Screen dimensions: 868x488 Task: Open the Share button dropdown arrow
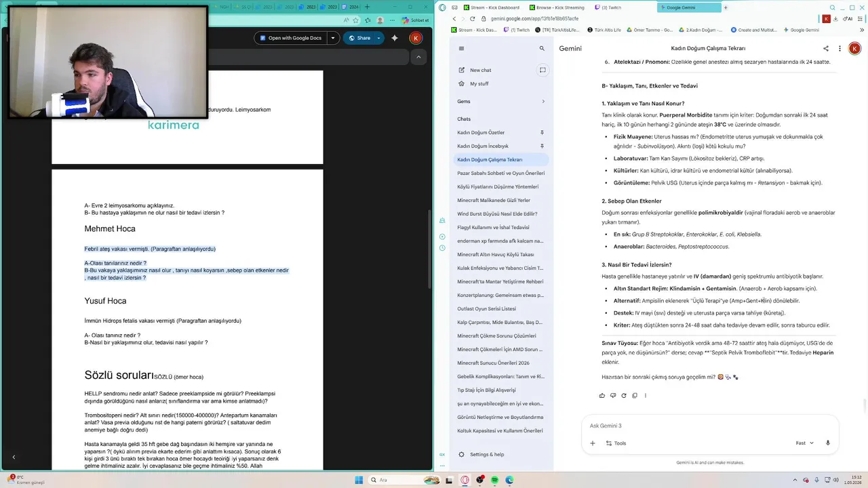point(378,38)
